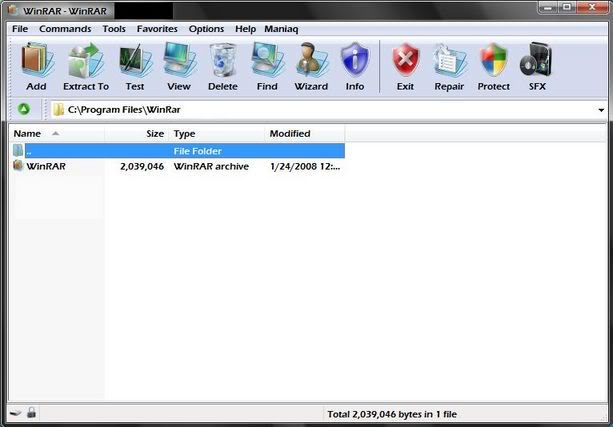Start the Repair archive tool

[x=450, y=61]
